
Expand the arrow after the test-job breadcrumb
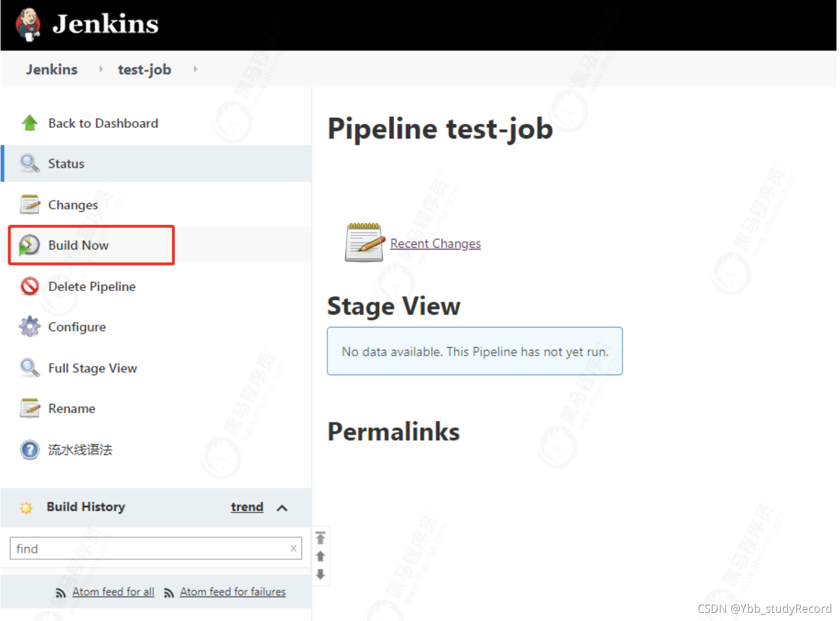point(195,69)
